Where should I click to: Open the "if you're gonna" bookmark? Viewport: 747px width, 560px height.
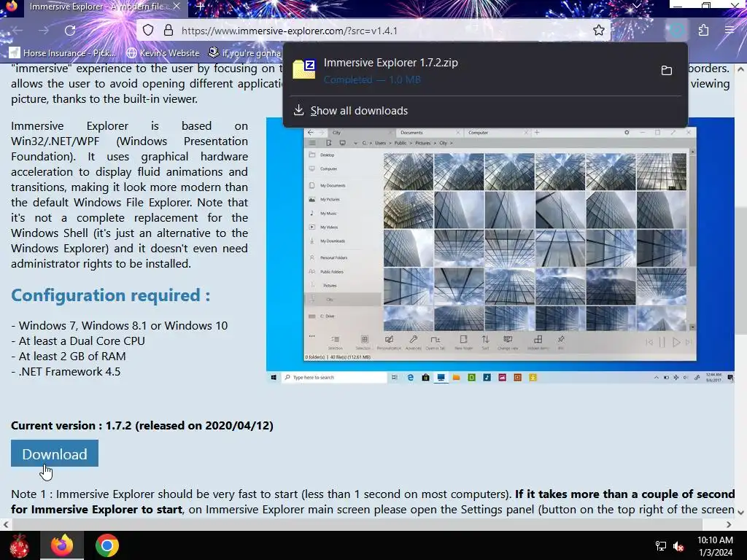tap(245, 52)
